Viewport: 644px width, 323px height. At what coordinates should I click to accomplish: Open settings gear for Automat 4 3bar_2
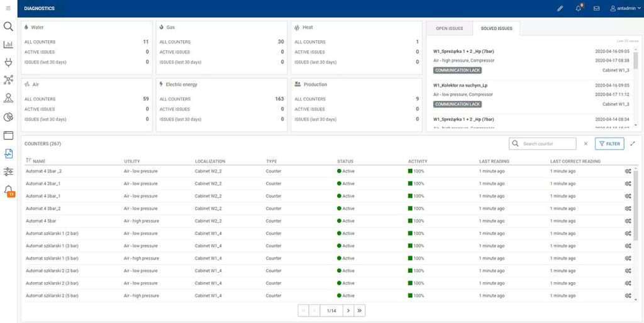628,209
